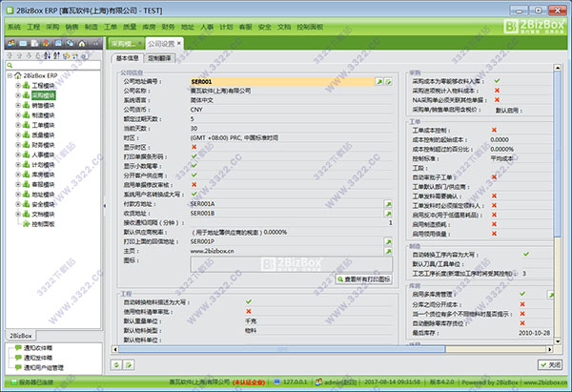Click the tree search input field
The image size is (572, 392).
(x=53, y=65)
